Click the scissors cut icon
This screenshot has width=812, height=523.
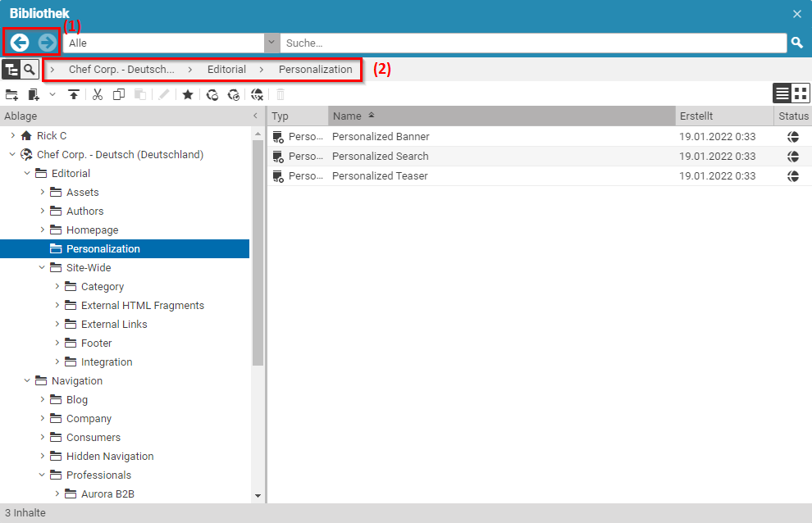[x=97, y=95]
